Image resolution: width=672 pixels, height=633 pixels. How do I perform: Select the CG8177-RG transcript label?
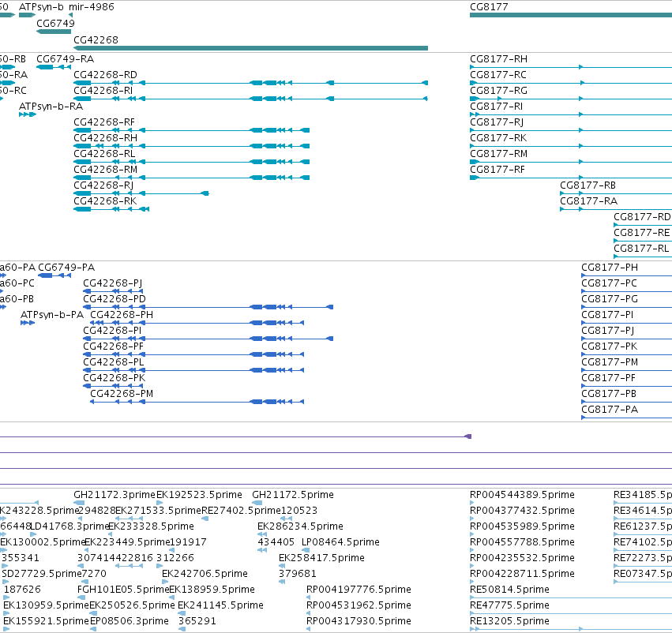499,91
